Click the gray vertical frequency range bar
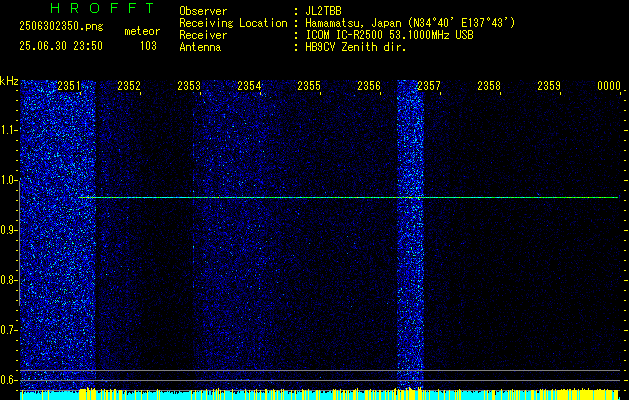629x400 pixels. 19,243
